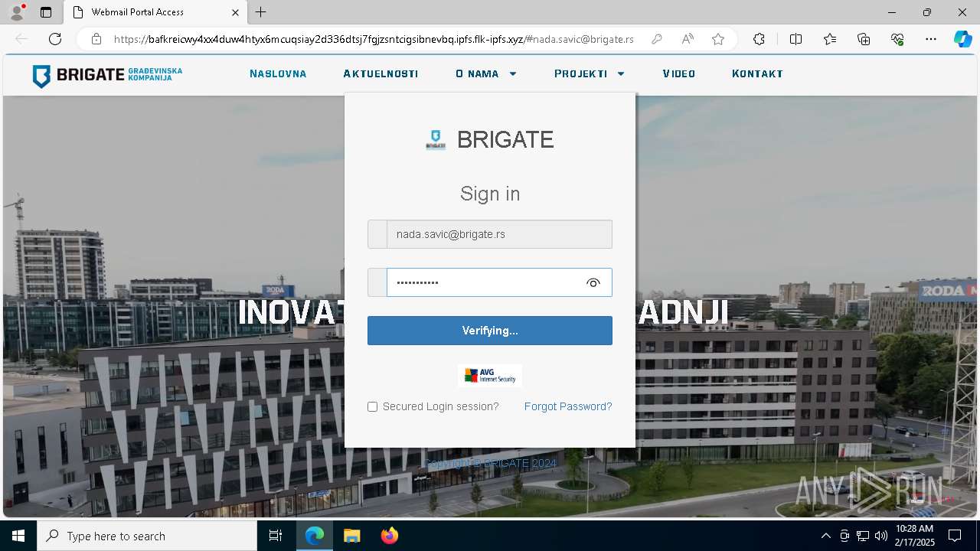
Task: Open File Explorer from taskbar
Action: 351,536
